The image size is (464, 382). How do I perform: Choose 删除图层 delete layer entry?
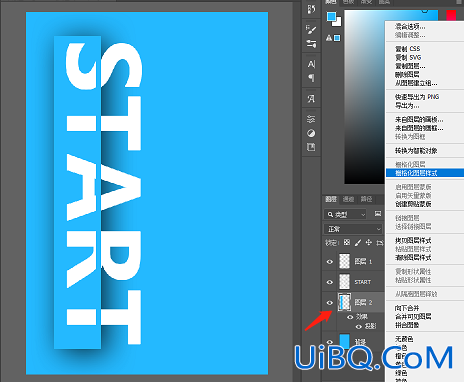407,74
